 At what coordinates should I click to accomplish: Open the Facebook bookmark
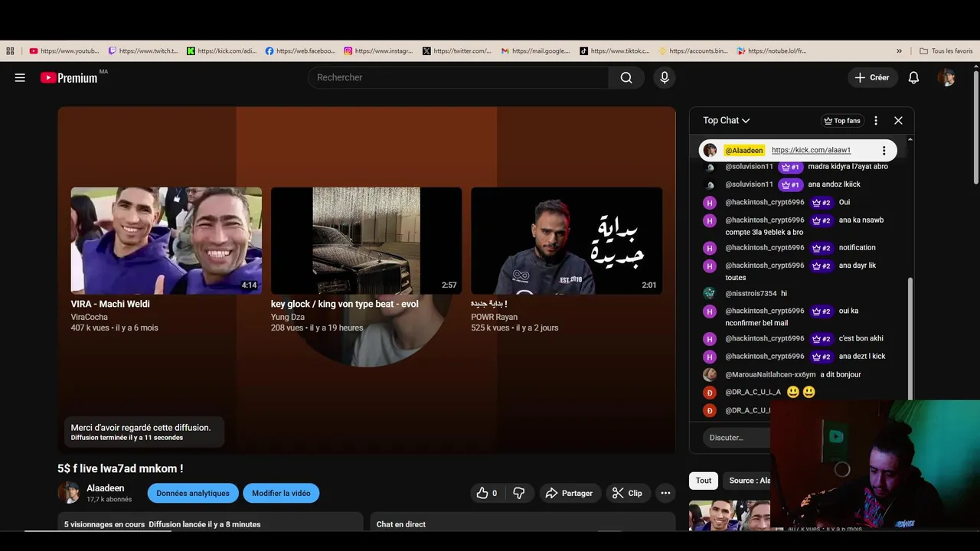click(x=300, y=51)
